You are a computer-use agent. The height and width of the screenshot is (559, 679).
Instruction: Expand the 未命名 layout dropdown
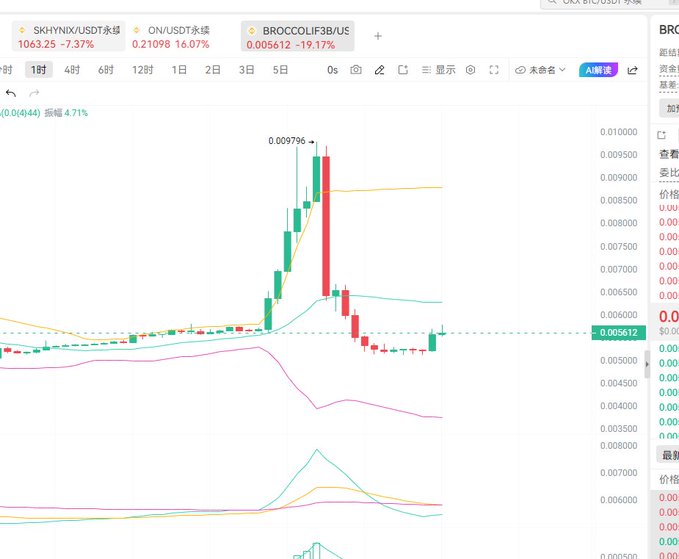coord(540,70)
